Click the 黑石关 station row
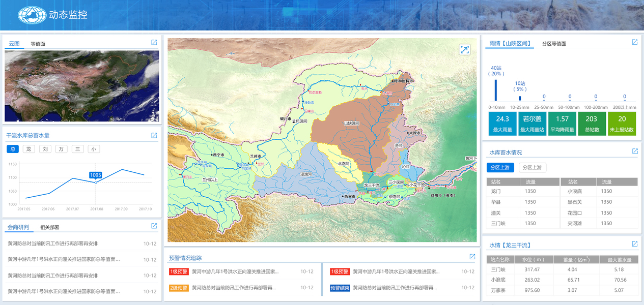This screenshot has height=305, width=644. (599, 202)
